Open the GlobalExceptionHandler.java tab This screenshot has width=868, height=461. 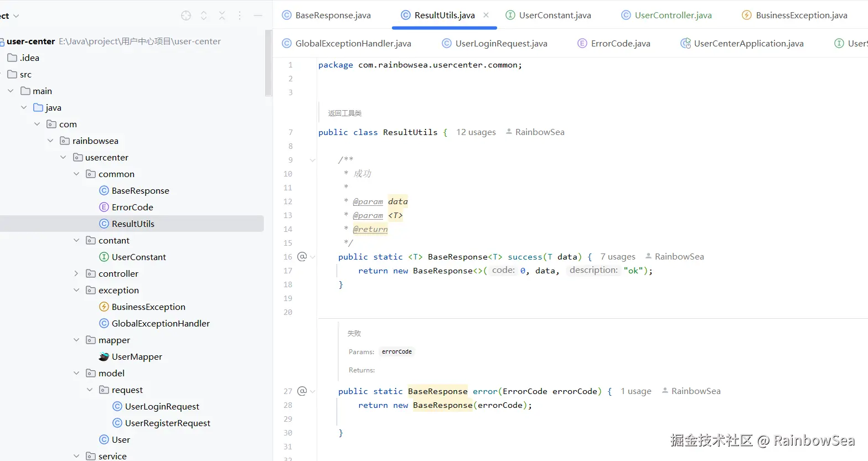(x=353, y=44)
